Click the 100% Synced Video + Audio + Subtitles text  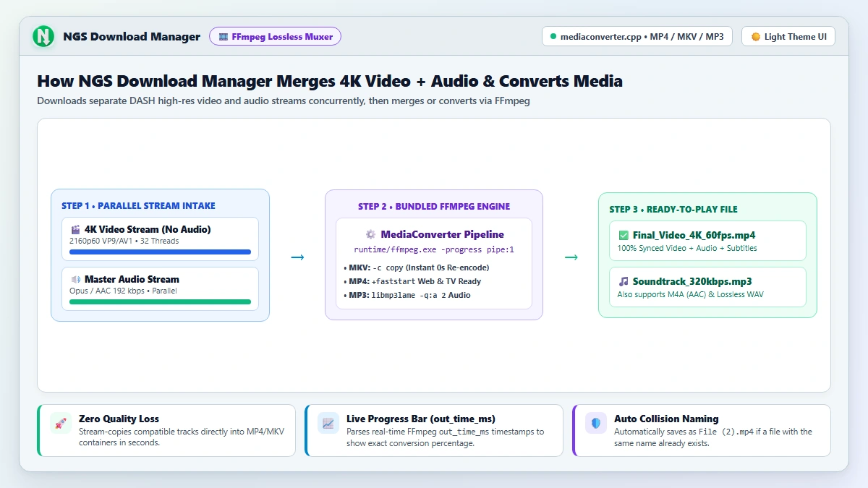tap(687, 248)
